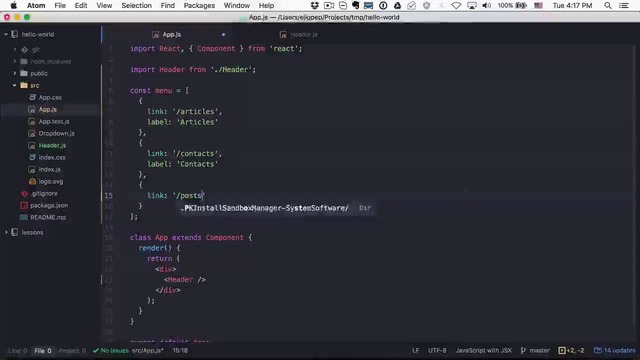The height and width of the screenshot is (360, 640).
Task: Click the master git branch indicator
Action: 535,351
